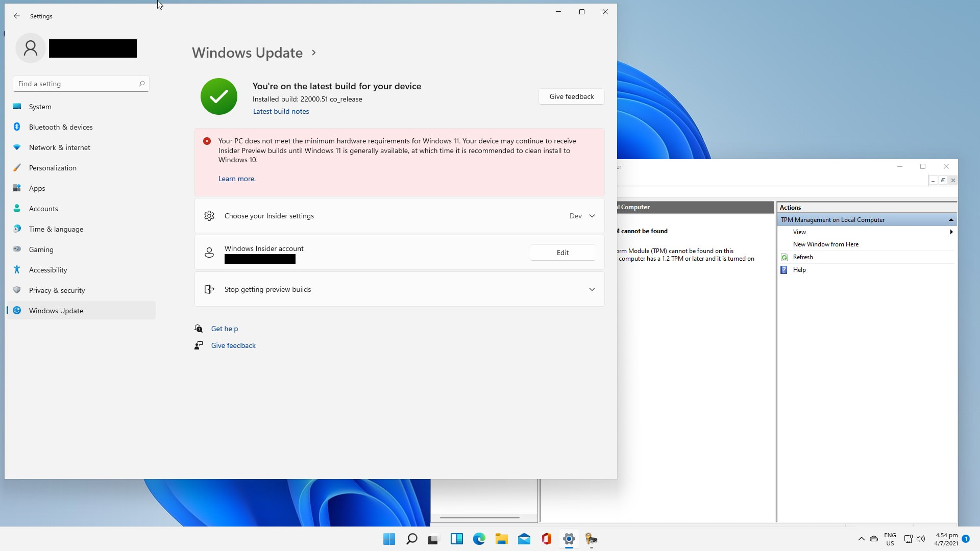Open Accounts settings menu item

tap(43, 208)
